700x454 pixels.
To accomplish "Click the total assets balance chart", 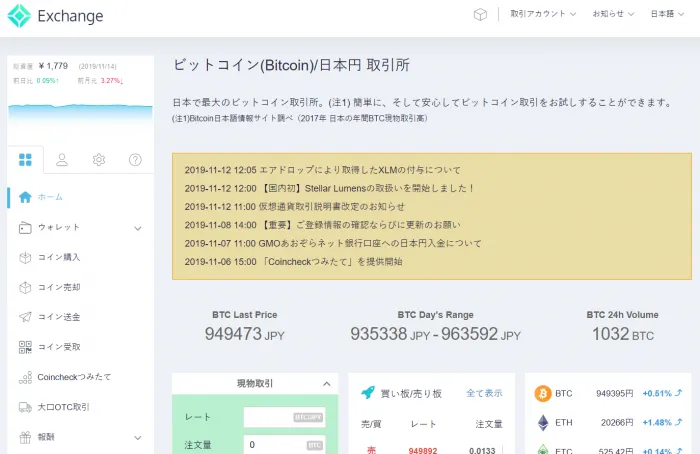I will tap(80, 117).
